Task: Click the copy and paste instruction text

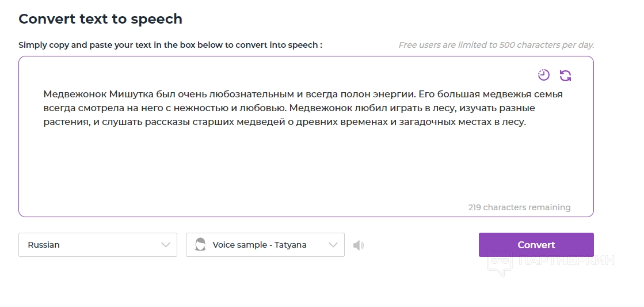Action: click(x=170, y=45)
